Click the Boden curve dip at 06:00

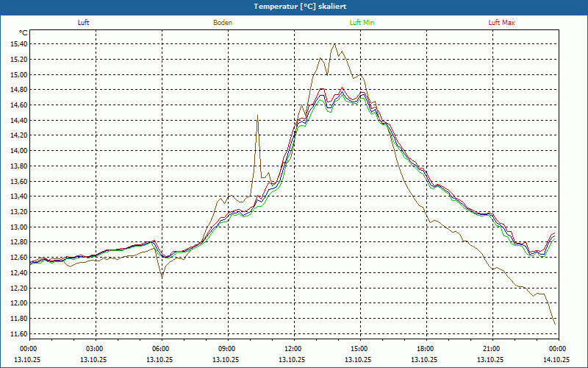[162, 276]
